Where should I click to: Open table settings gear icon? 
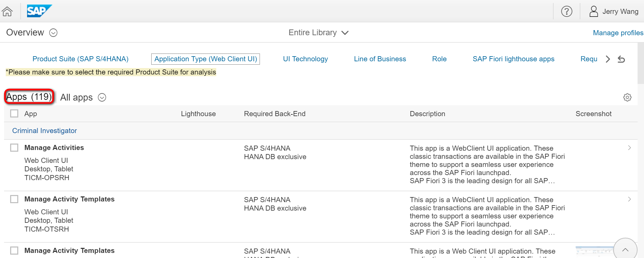[x=627, y=98]
